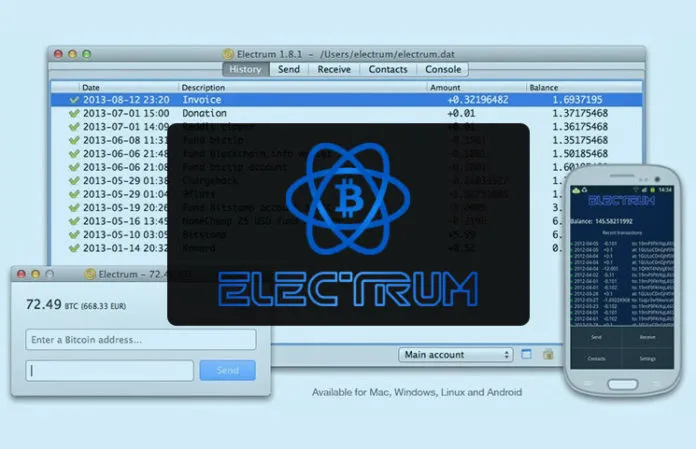The height and width of the screenshot is (449, 696).
Task: Click the Electrum atom Bitcoin logo
Action: click(x=348, y=199)
